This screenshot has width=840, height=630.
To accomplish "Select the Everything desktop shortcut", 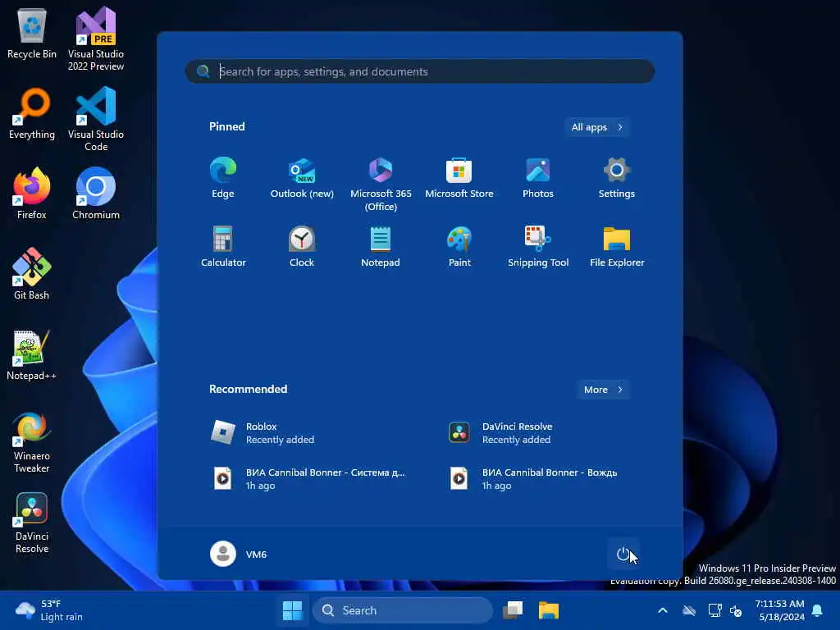I will tap(32, 115).
